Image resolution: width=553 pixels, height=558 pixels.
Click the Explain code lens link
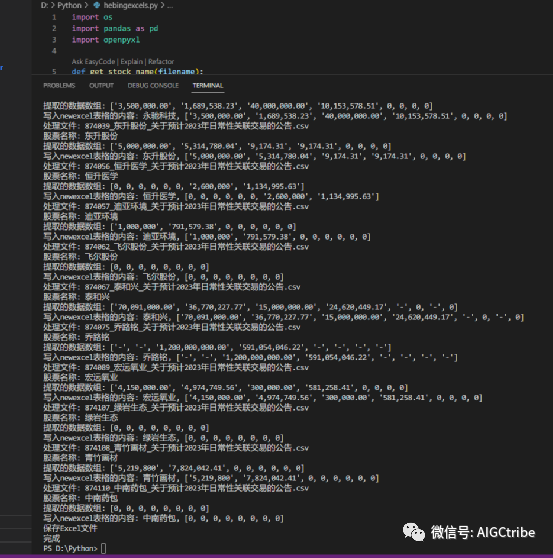click(131, 62)
